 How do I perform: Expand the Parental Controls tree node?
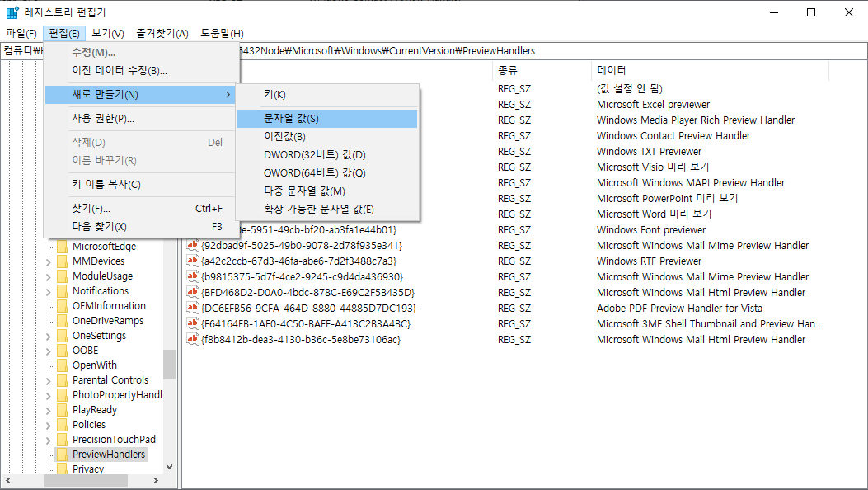pyautogui.click(x=48, y=381)
